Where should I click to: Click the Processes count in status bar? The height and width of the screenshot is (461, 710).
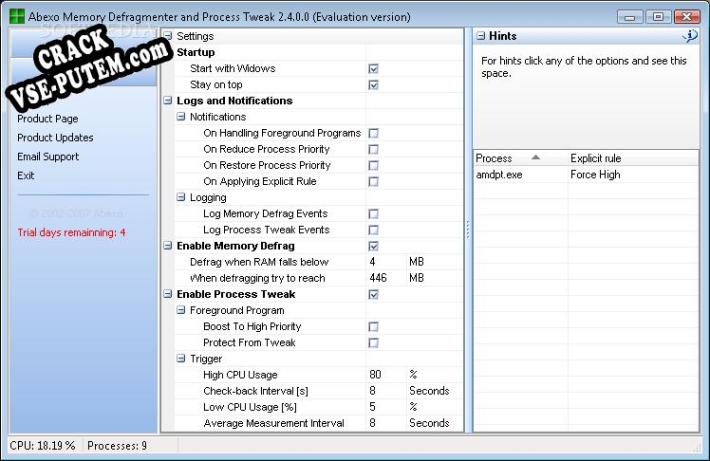coord(117,446)
